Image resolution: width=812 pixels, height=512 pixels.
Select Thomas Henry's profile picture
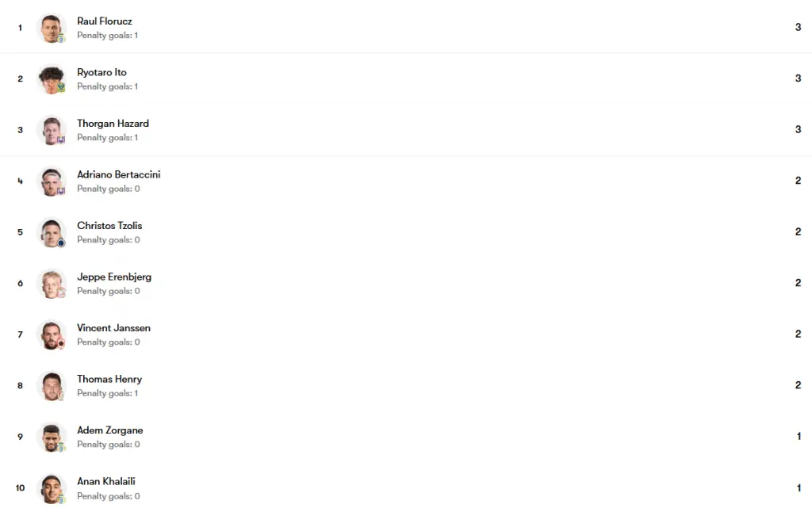point(52,386)
